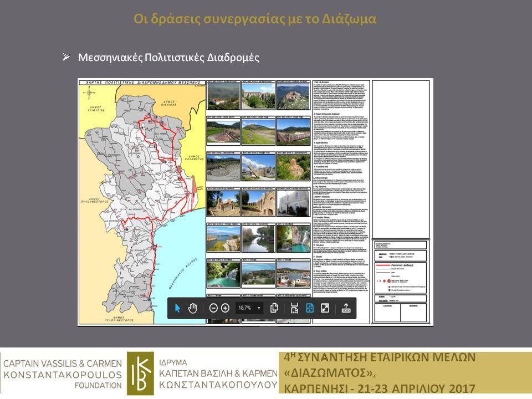Open the hilltop aerial view photo
The height and width of the screenshot is (399, 532).
click(294, 96)
